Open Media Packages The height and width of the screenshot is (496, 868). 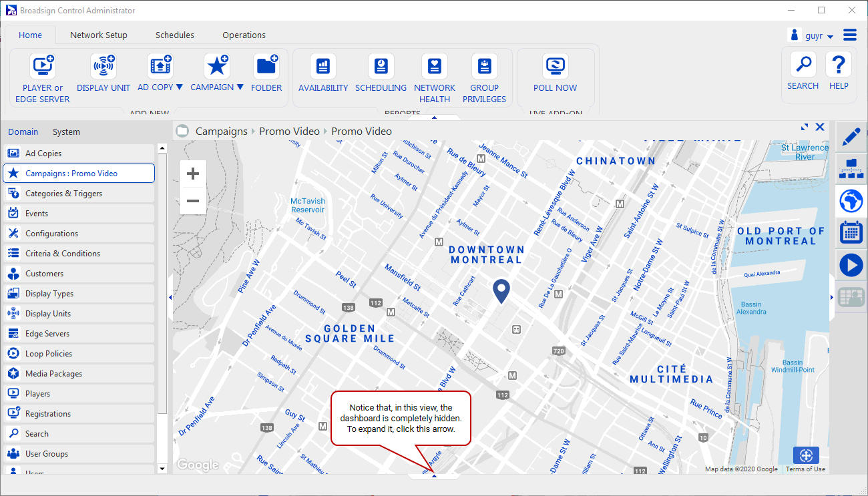[79, 374]
